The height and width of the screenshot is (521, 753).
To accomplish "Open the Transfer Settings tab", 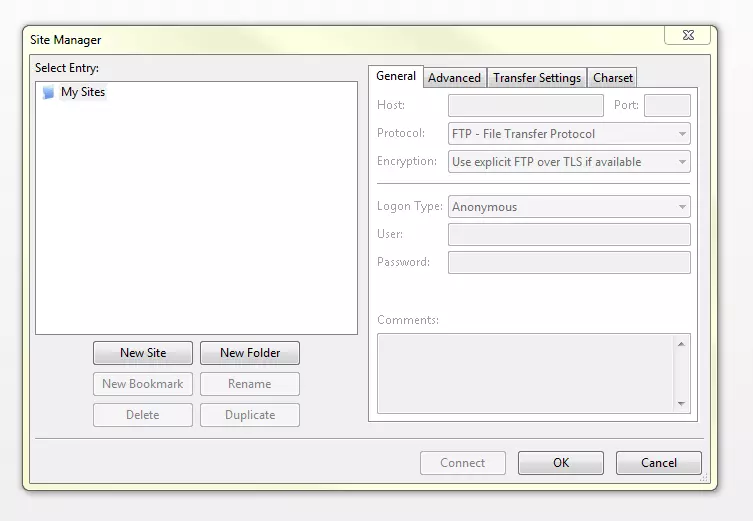I will pyautogui.click(x=537, y=78).
